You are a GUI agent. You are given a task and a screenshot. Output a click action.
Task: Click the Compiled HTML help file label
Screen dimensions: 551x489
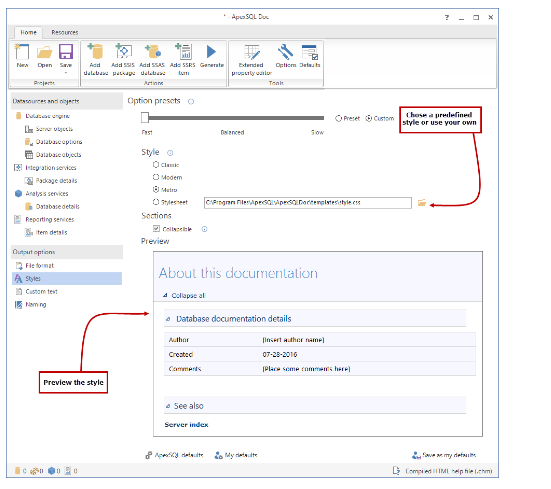coord(449,471)
